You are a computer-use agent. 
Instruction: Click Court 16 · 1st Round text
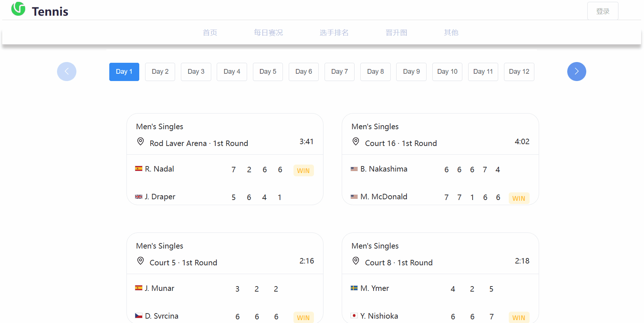pyautogui.click(x=401, y=143)
